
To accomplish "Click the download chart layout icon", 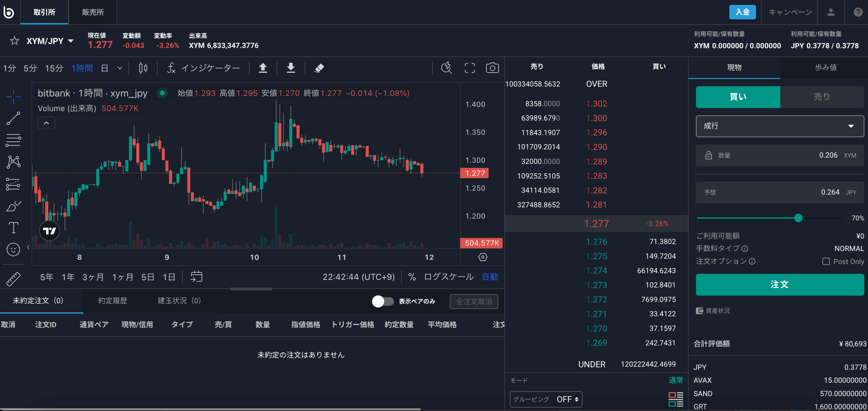I will (291, 68).
